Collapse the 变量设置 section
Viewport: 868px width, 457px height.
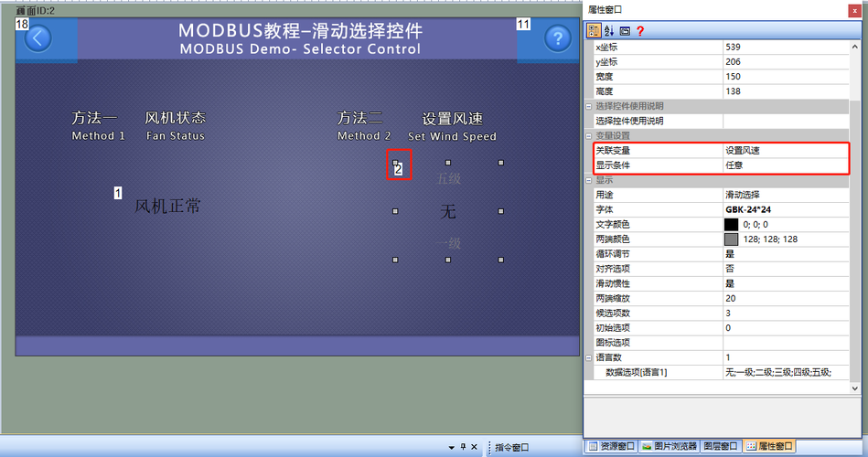click(x=588, y=135)
